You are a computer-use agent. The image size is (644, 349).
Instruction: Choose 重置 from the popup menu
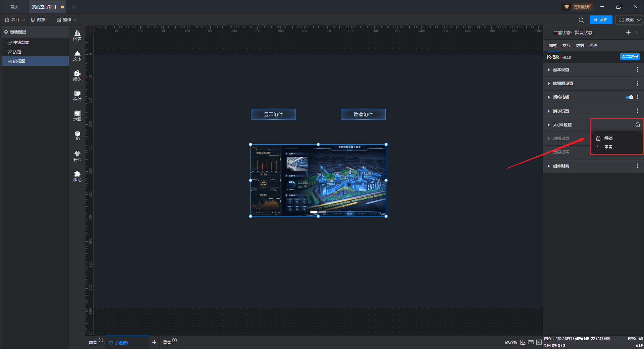(x=608, y=147)
